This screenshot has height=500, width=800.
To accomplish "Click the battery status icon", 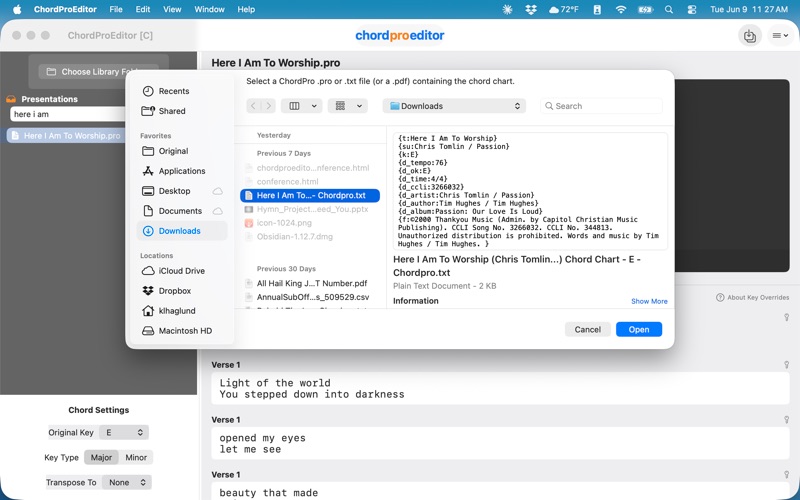I will [645, 9].
